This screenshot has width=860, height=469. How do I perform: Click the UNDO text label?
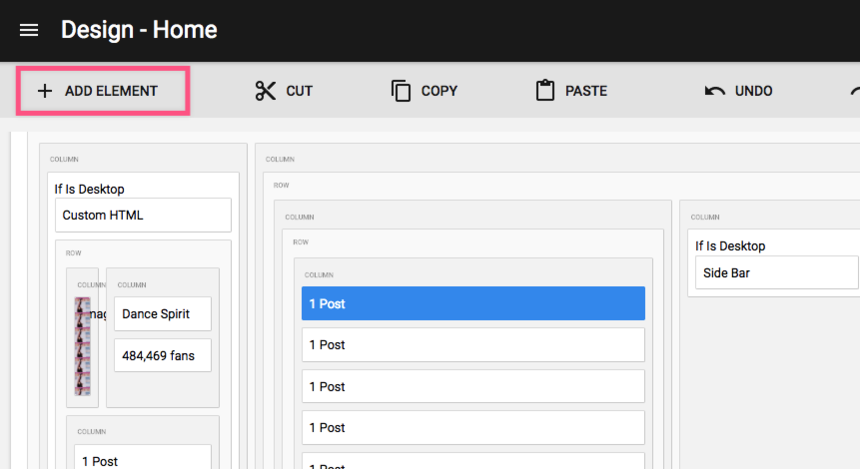click(x=753, y=91)
